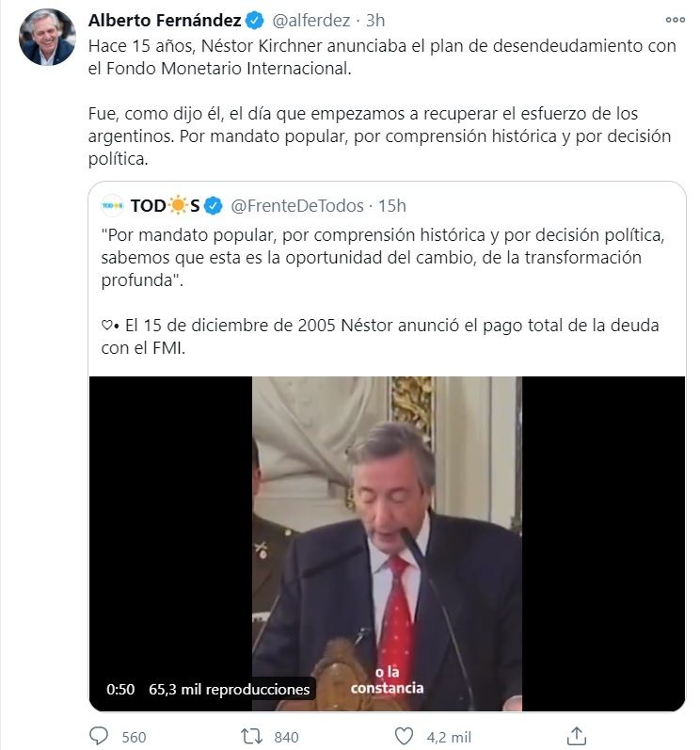Click the TODOS account verified badge

pyautogui.click(x=214, y=206)
